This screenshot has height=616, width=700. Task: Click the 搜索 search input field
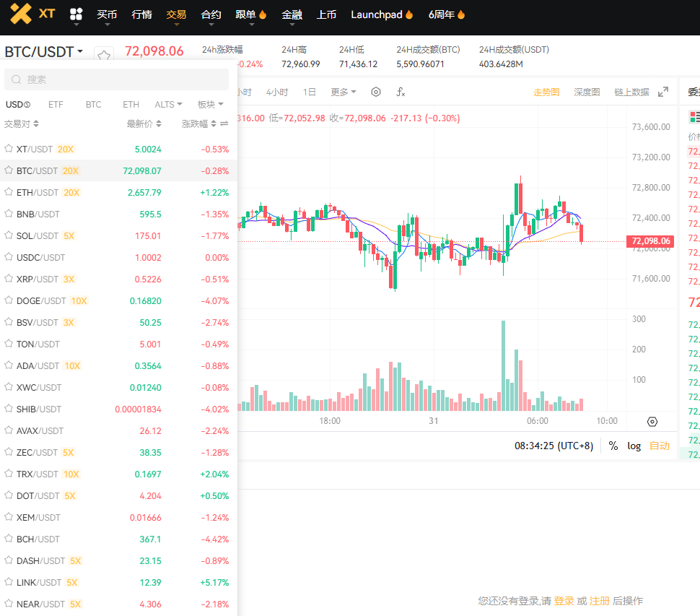(116, 79)
